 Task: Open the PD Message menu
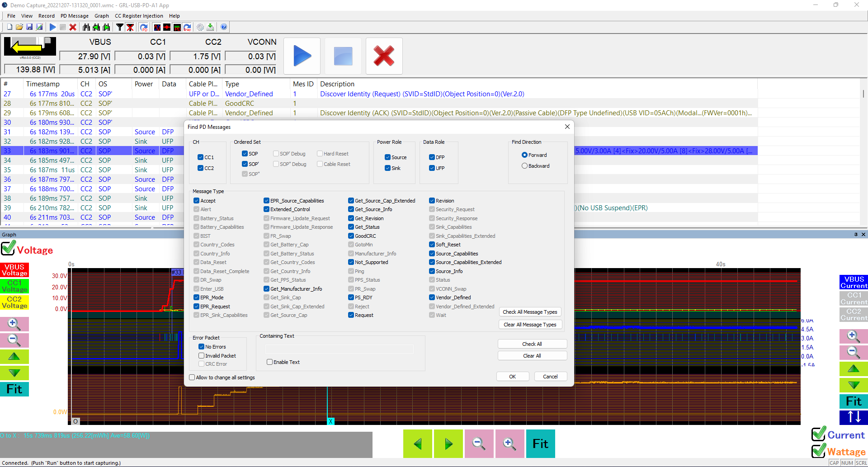coord(74,16)
